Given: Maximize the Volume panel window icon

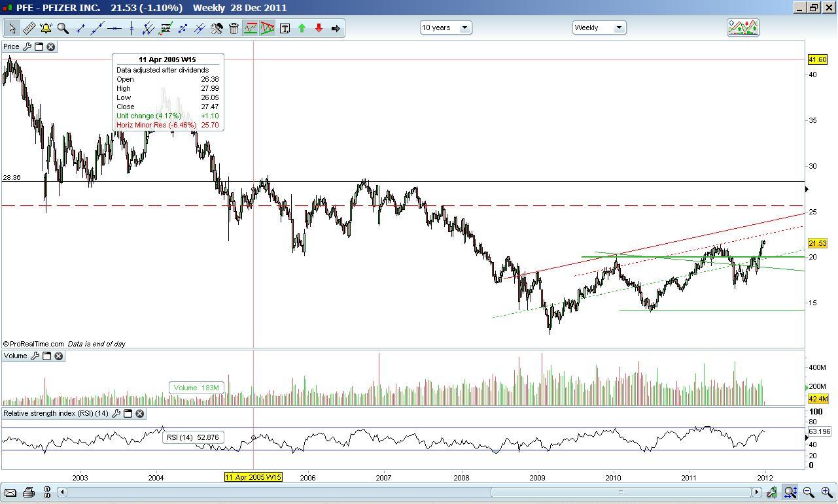Looking at the screenshot, I should [x=46, y=356].
